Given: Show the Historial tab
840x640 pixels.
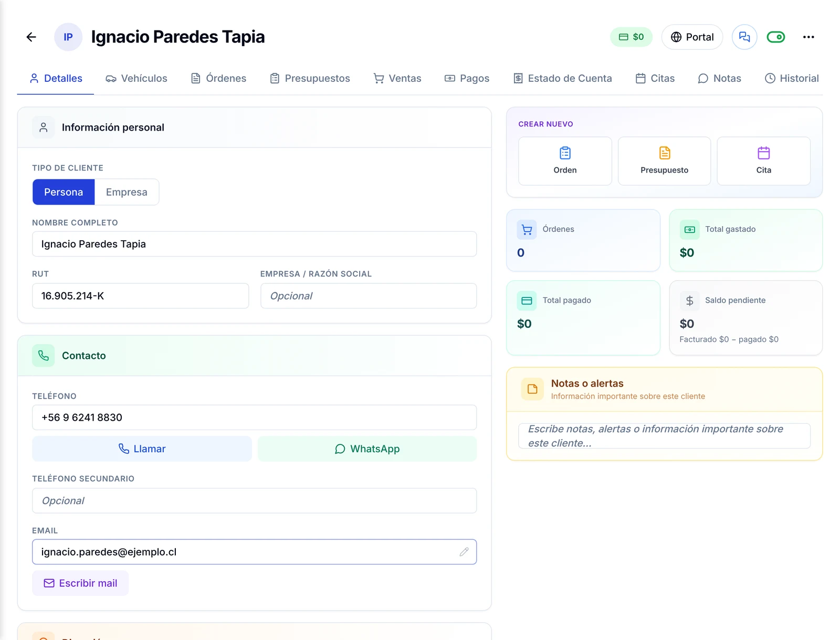Looking at the screenshot, I should point(792,78).
